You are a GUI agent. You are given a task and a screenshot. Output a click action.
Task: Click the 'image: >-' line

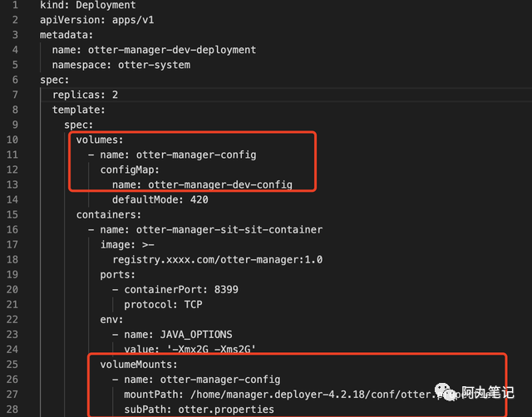127,244
